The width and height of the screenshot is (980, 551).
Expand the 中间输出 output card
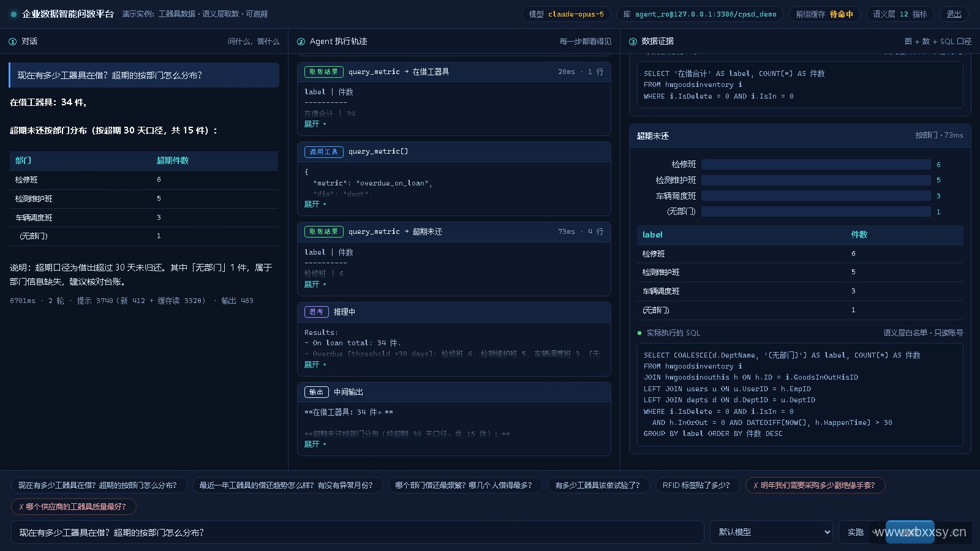point(315,444)
